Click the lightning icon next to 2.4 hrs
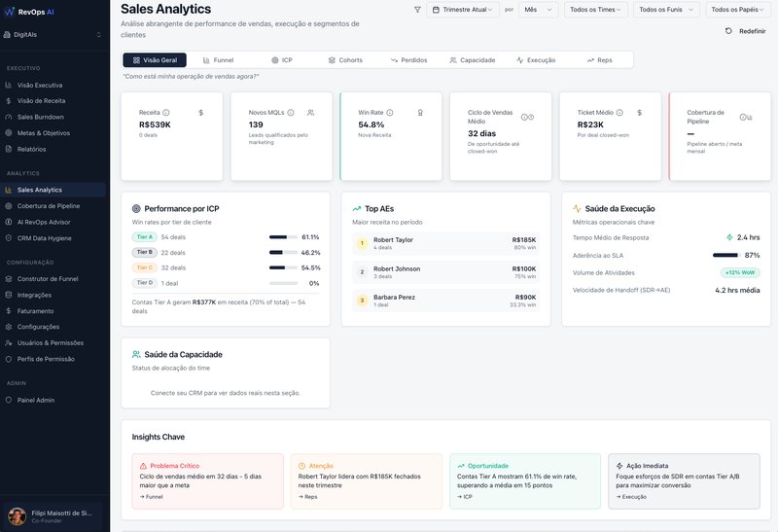Screen dimensions: 778x532 point(729,237)
